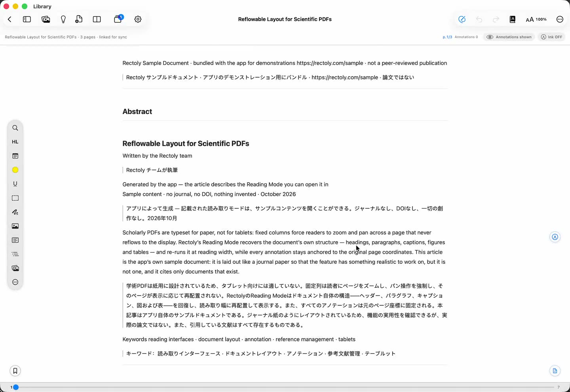Click the blue page slider handle
The image size is (570, 392).
(x=16, y=387)
